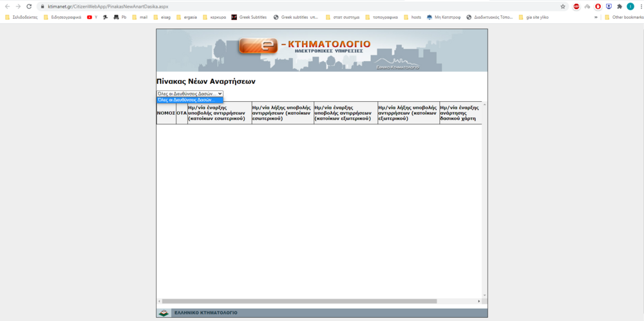Open the 'ergasia' bookmark folder
Image resolution: width=644 pixels, height=321 pixels.
click(188, 17)
